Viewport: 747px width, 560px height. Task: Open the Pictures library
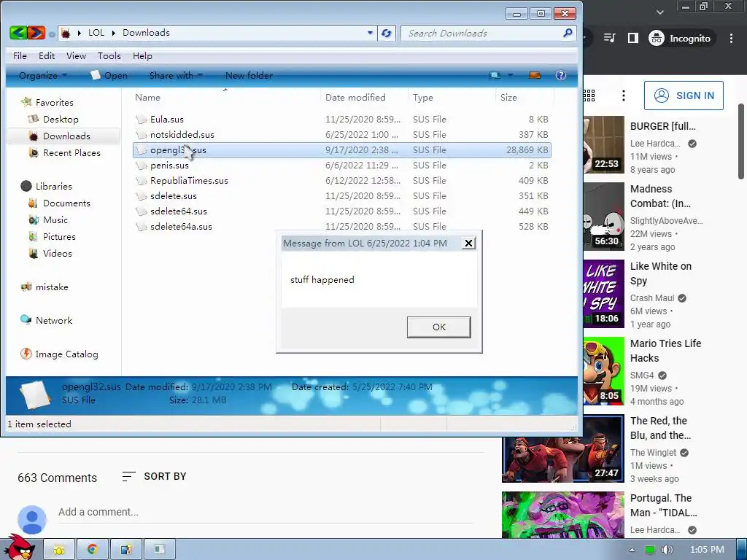[59, 237]
